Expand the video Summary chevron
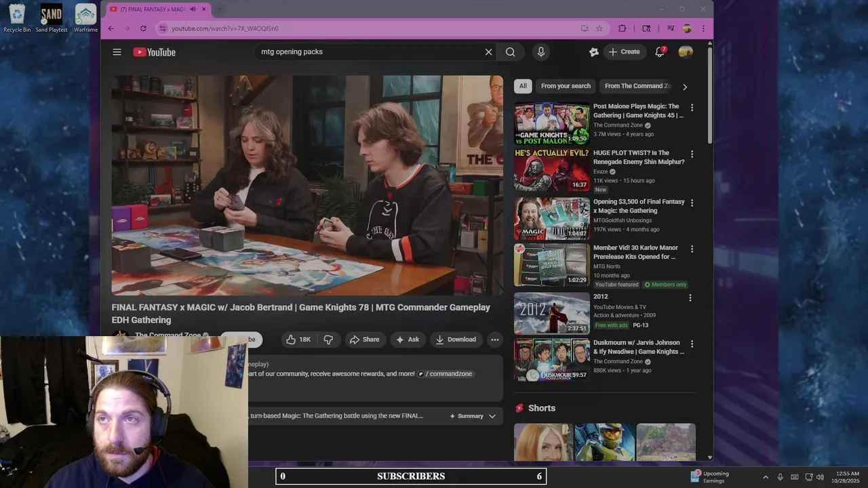The width and height of the screenshot is (868, 488). click(x=492, y=416)
